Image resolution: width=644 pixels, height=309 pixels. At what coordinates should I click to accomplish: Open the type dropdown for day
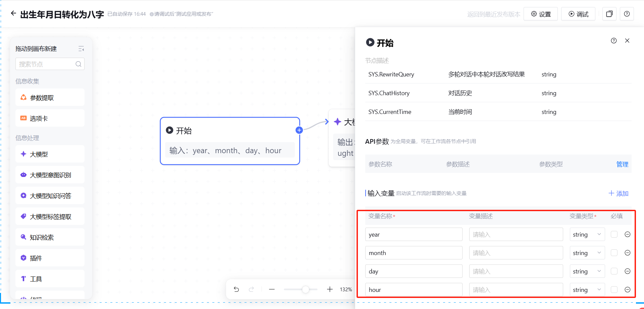tap(587, 271)
